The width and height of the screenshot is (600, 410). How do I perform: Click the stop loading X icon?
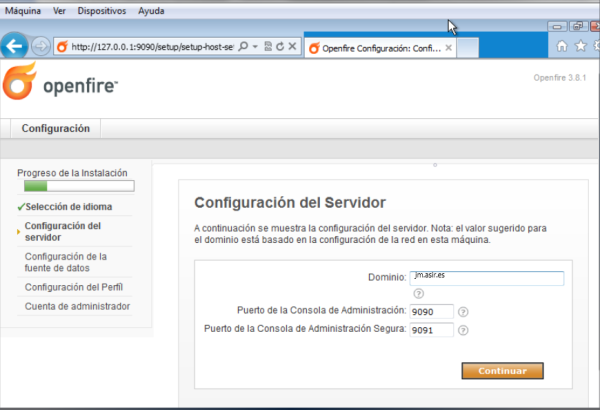pos(294,47)
